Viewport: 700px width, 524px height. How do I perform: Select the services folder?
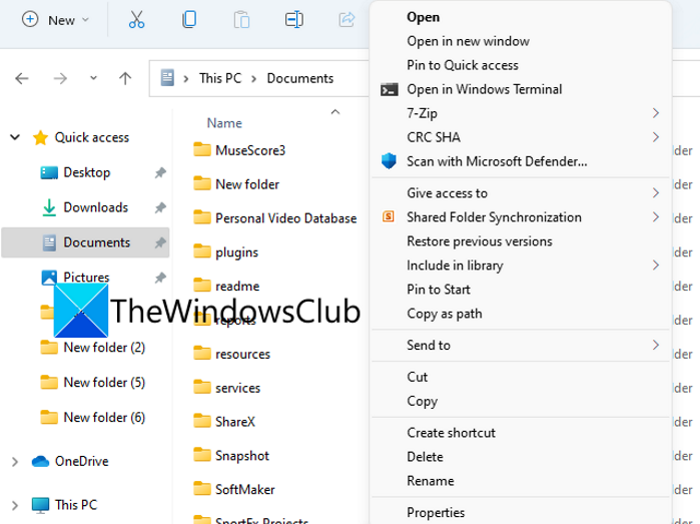tap(238, 388)
